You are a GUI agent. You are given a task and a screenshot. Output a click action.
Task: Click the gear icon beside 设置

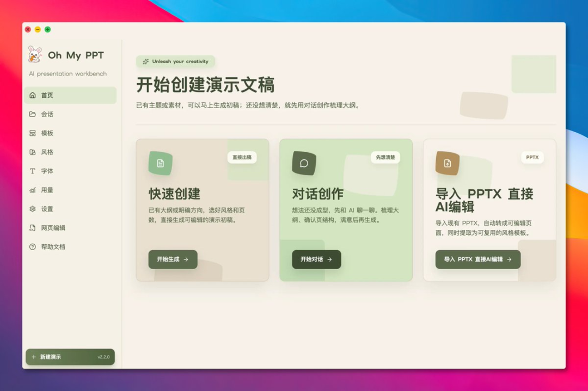(33, 209)
